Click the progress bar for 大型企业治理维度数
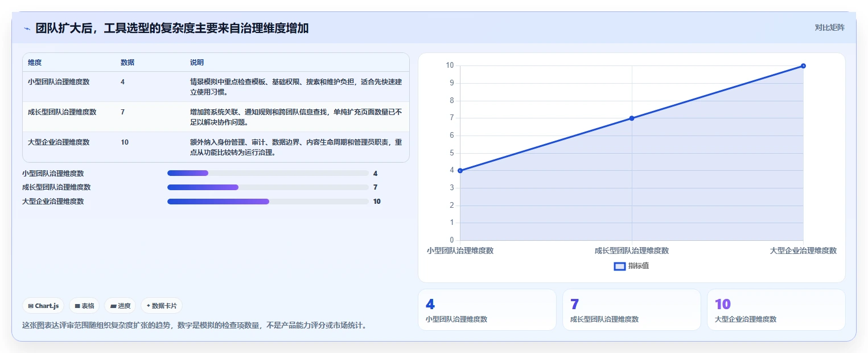868x353 pixels. (268, 202)
